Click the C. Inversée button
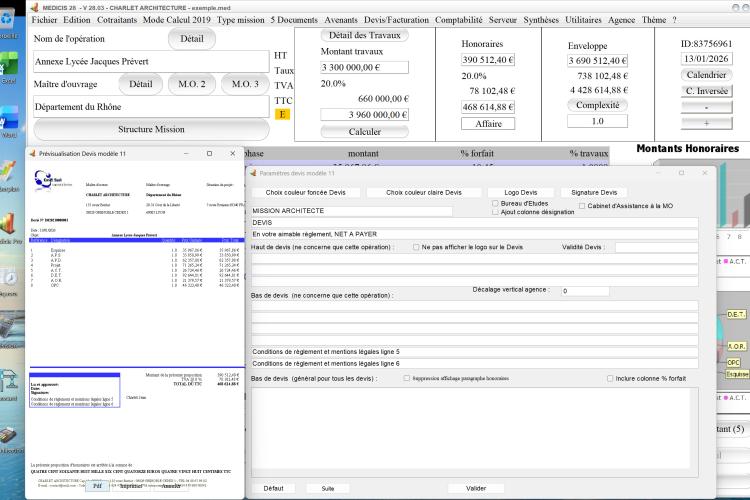The height and width of the screenshot is (500, 750). pyautogui.click(x=706, y=91)
